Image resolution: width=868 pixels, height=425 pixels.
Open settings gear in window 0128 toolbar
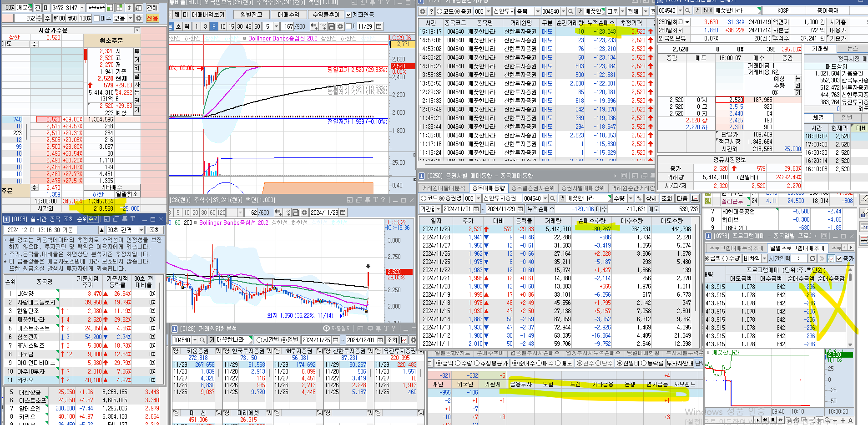[x=413, y=340]
